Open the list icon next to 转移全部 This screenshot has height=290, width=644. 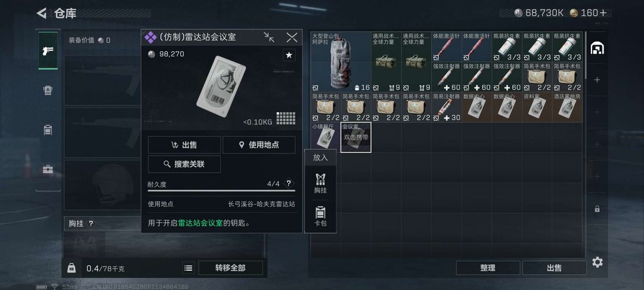pos(188,269)
